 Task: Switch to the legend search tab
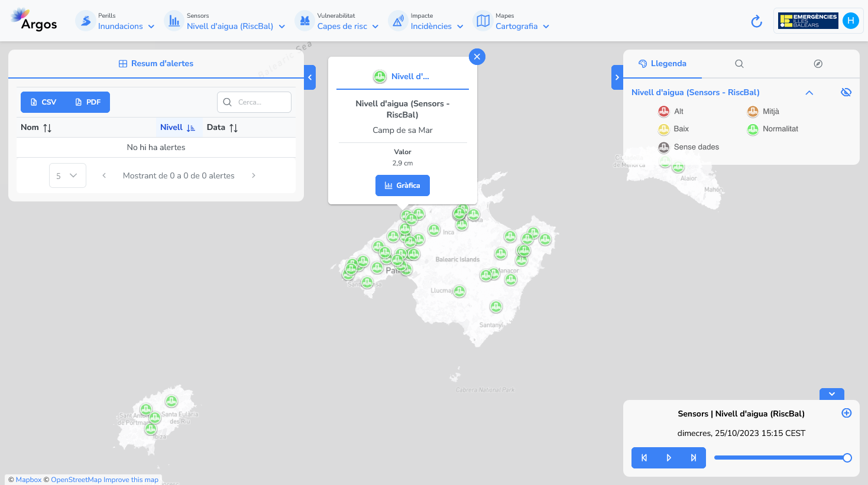(739, 63)
